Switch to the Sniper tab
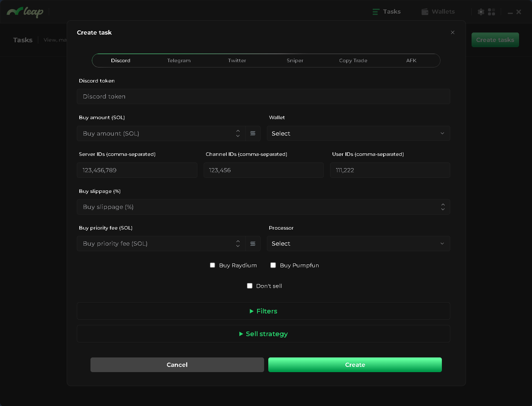 [x=295, y=60]
